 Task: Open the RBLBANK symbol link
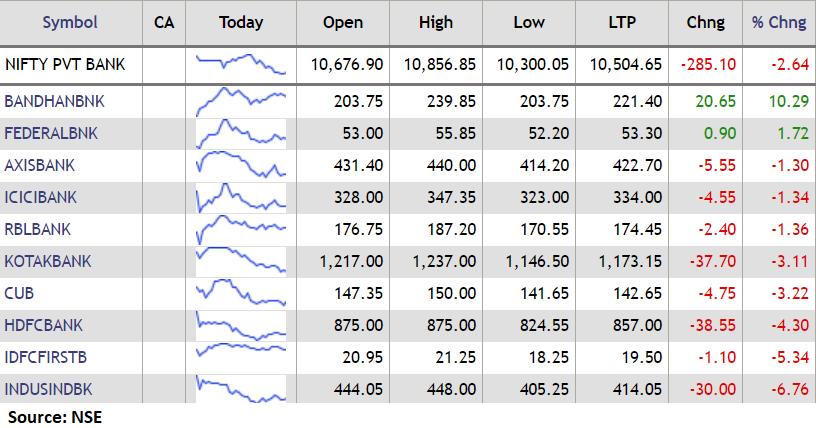(x=37, y=230)
